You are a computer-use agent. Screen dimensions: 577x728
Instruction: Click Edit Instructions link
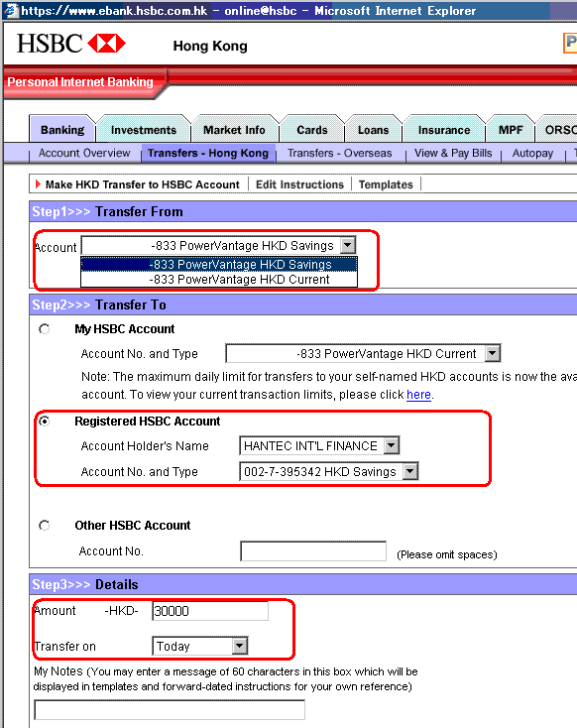(299, 184)
